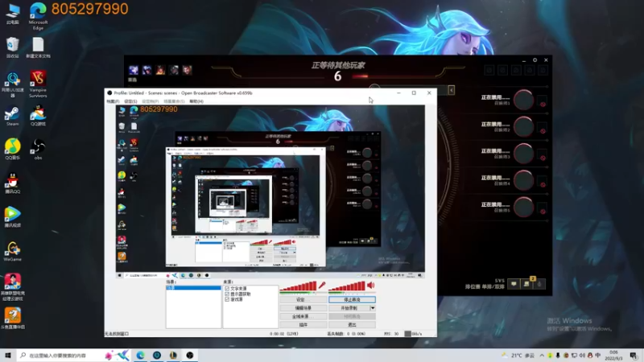Open the 全域来源 global sources button
The image size is (644, 362).
303,316
